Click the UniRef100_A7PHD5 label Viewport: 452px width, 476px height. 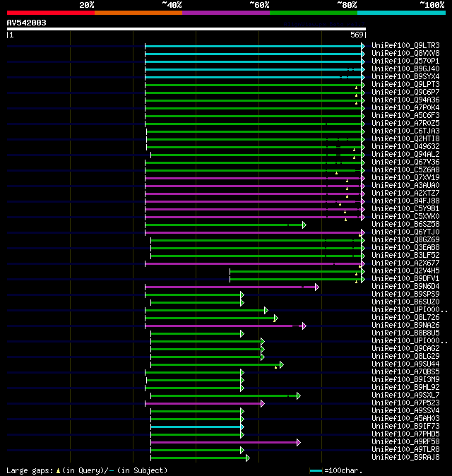pyautogui.click(x=405, y=434)
